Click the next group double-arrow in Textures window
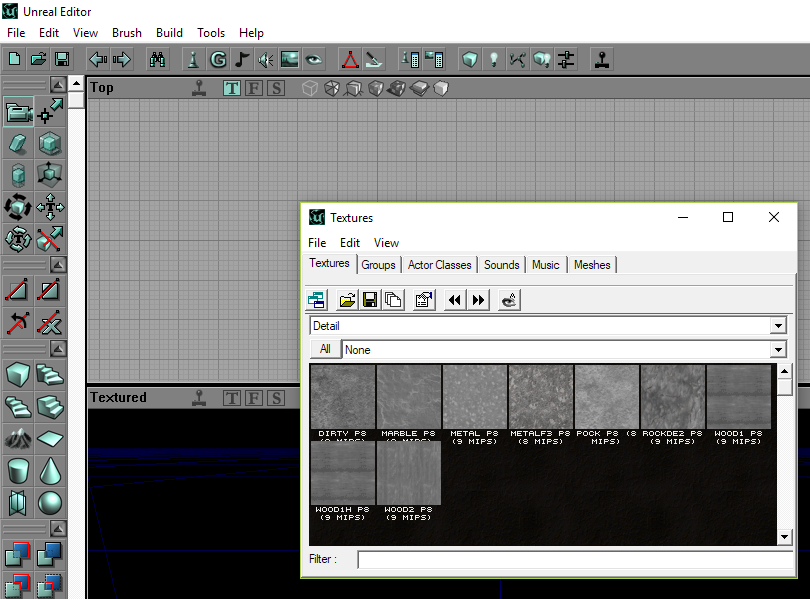Image resolution: width=810 pixels, height=599 pixels. pos(479,300)
